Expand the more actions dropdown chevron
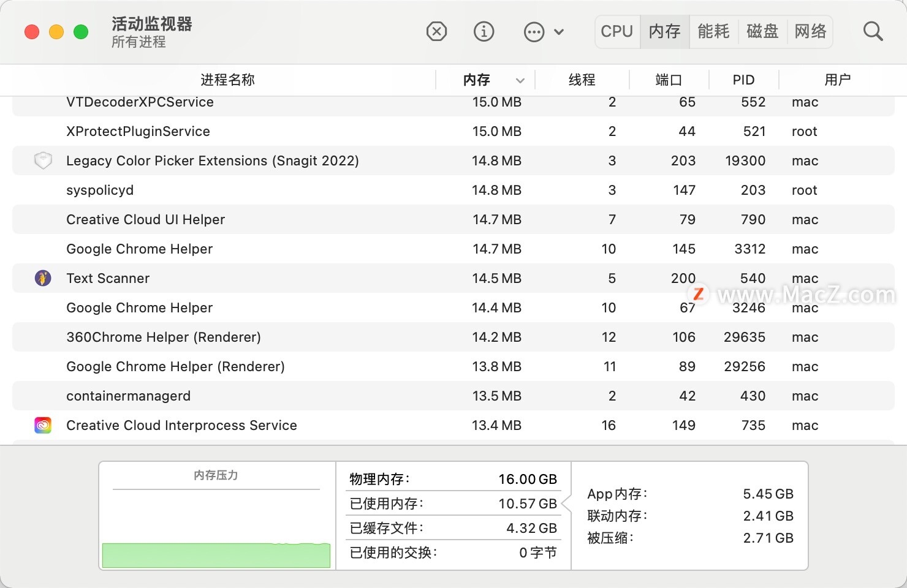The height and width of the screenshot is (588, 907). pyautogui.click(x=559, y=32)
